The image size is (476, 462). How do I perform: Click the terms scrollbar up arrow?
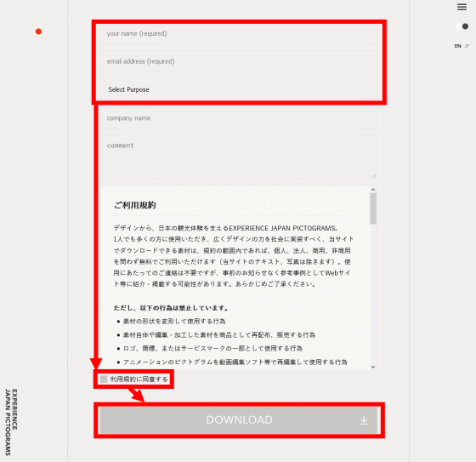coord(373,190)
